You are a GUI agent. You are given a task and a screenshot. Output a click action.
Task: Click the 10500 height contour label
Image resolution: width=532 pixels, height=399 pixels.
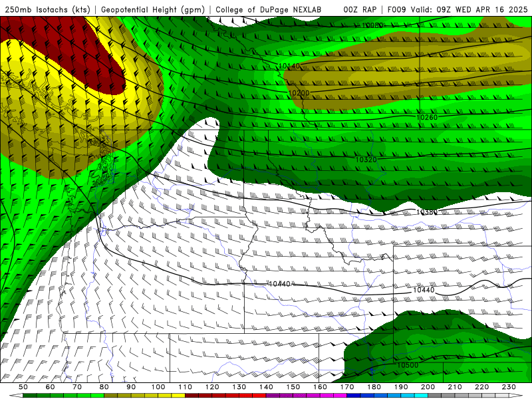click(408, 365)
